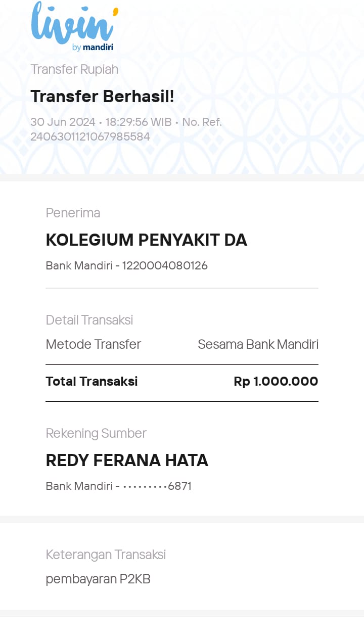Click the Transfer Rupiah label

[x=74, y=69]
